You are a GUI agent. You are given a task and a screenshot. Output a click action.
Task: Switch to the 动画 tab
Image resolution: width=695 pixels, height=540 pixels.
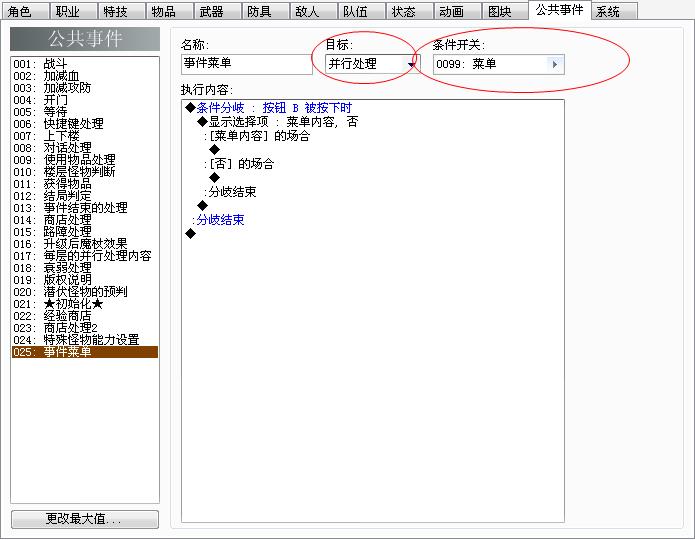[x=457, y=12]
